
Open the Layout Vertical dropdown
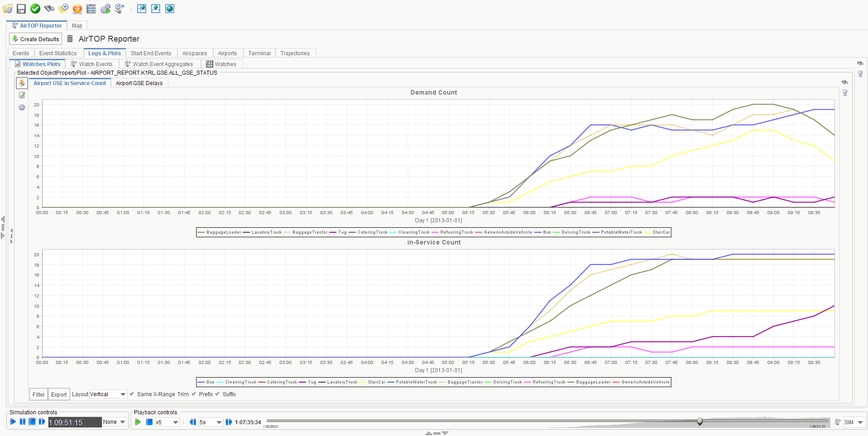[x=123, y=394]
